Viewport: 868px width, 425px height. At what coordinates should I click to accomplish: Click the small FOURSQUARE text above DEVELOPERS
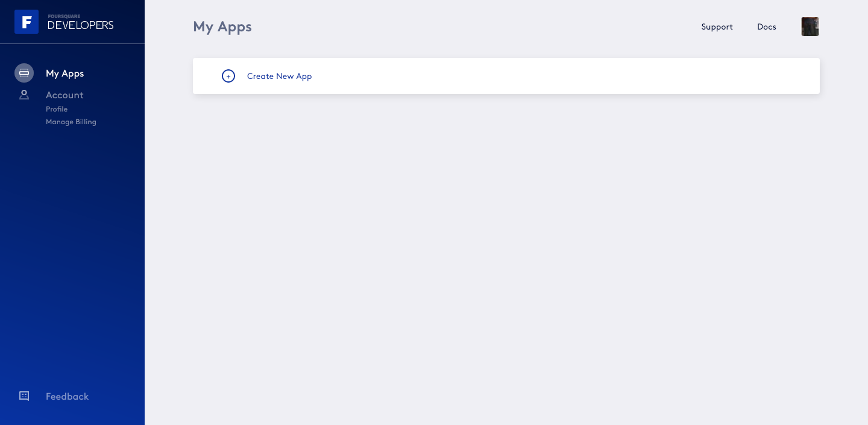64,16
